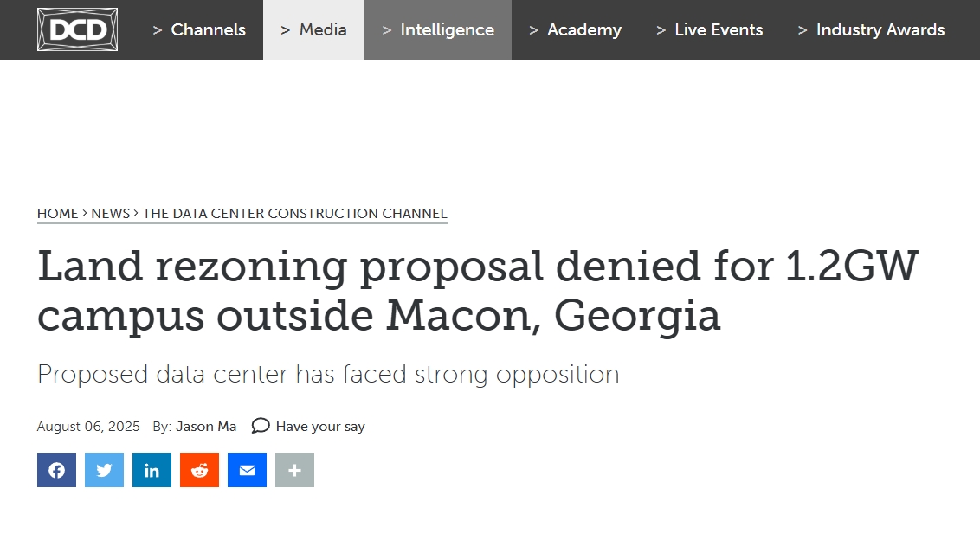The height and width of the screenshot is (534, 980).
Task: Open the NEWS breadcrumb link
Action: click(x=111, y=214)
